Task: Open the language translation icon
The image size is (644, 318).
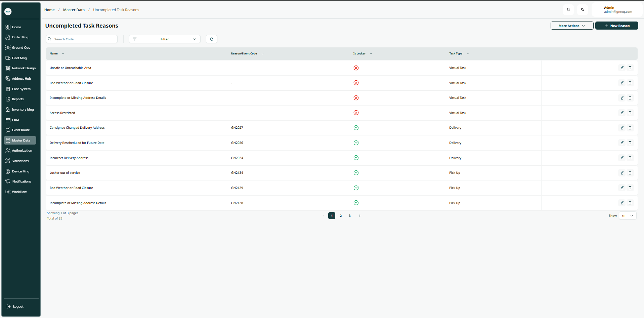Action: coord(582,10)
